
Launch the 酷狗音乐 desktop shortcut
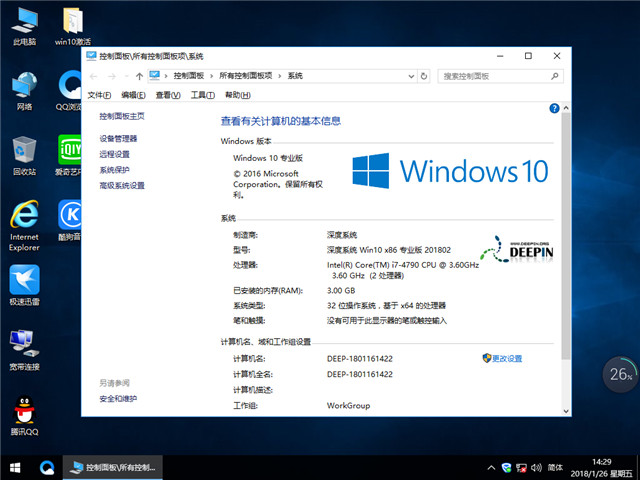pyautogui.click(x=69, y=220)
